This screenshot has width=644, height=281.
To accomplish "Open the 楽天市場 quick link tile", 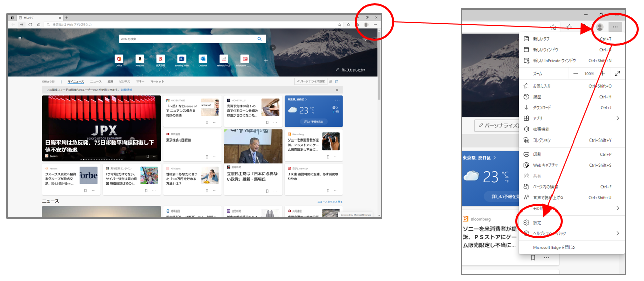I will tap(160, 60).
